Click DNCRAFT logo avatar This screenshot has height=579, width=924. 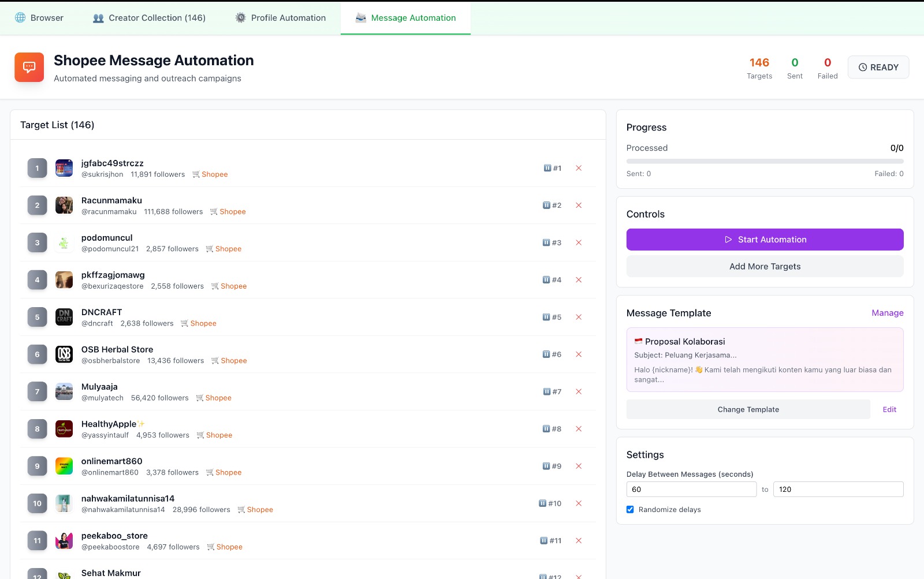64,317
